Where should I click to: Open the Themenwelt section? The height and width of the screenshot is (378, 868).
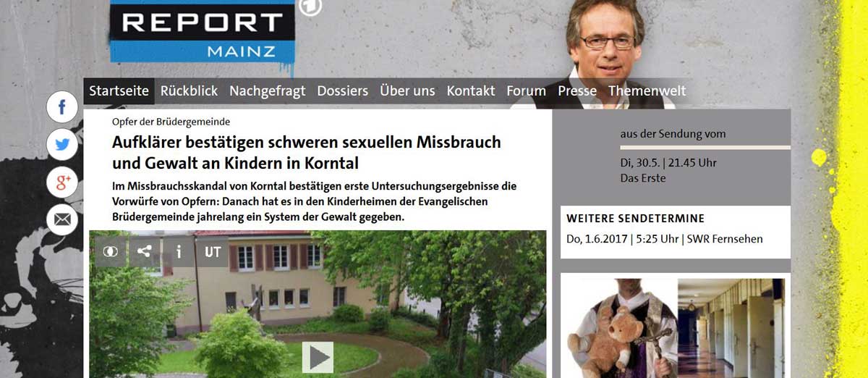pos(647,91)
